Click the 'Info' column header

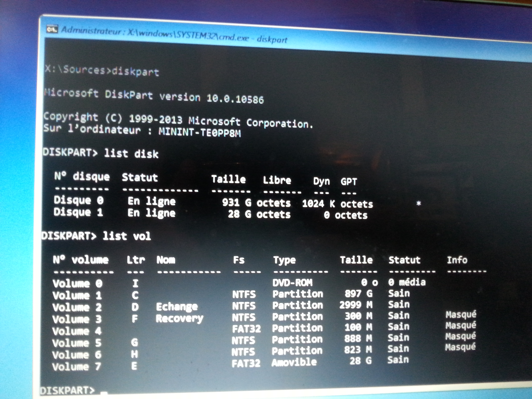[457, 260]
